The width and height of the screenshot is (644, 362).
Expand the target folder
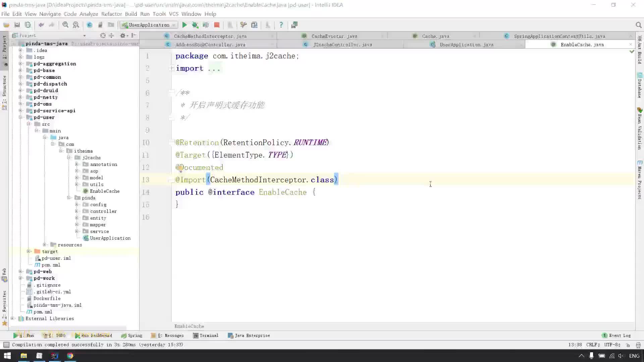pyautogui.click(x=29, y=251)
